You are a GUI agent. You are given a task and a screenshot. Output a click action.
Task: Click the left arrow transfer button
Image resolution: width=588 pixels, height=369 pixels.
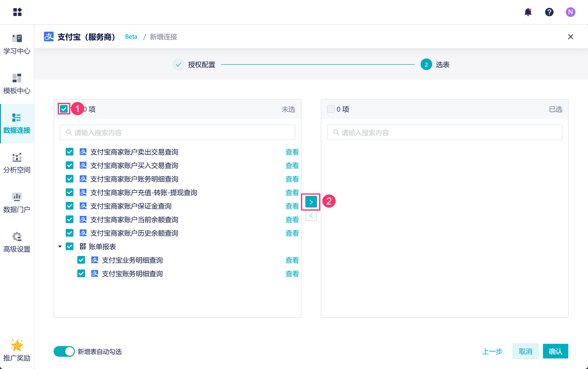(x=311, y=216)
